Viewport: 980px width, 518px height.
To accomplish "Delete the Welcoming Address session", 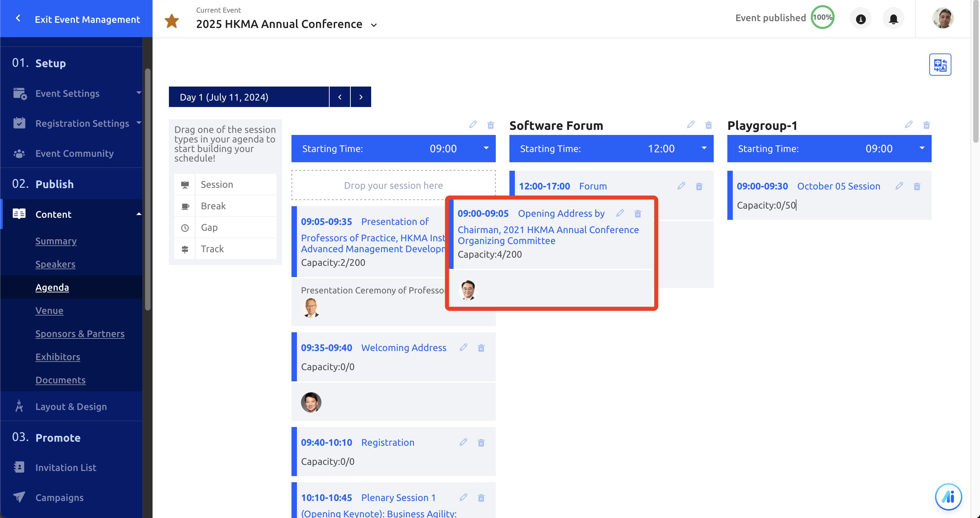I will pos(481,348).
